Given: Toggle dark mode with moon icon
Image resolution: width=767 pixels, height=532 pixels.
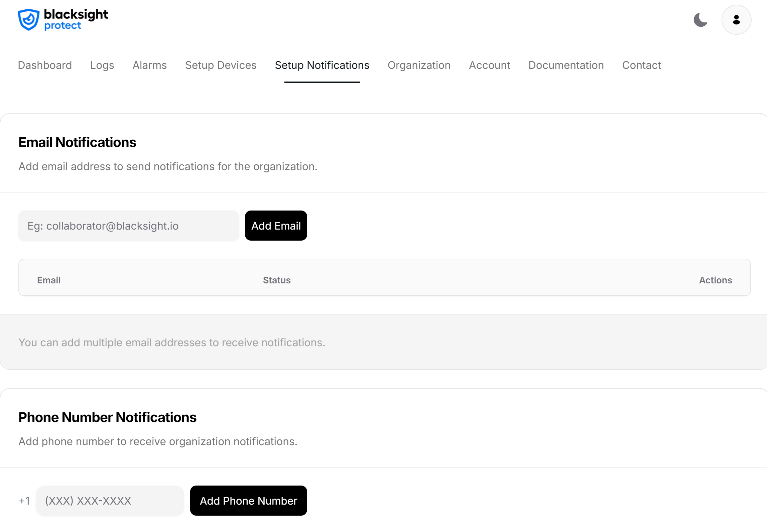Looking at the screenshot, I should click(x=700, y=20).
